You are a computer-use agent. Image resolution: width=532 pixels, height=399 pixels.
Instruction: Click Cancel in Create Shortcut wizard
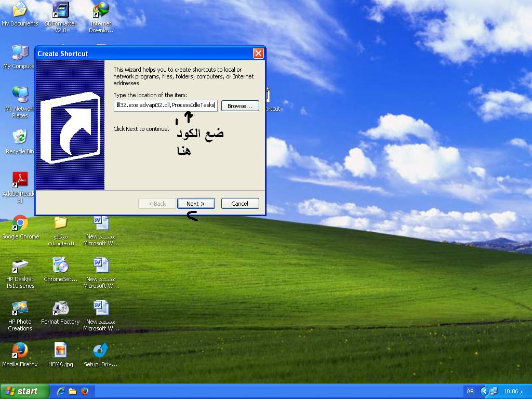(240, 204)
